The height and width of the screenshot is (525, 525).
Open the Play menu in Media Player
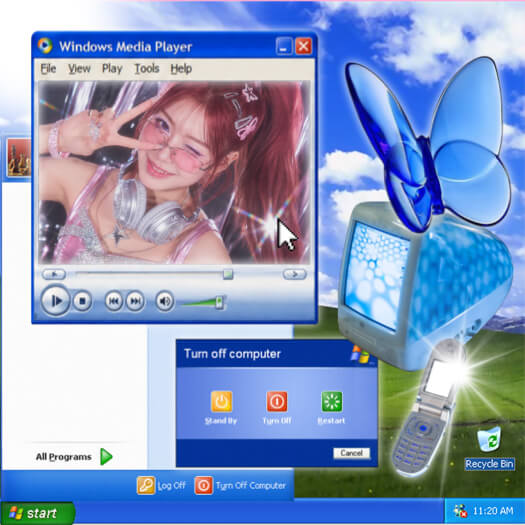[112, 69]
